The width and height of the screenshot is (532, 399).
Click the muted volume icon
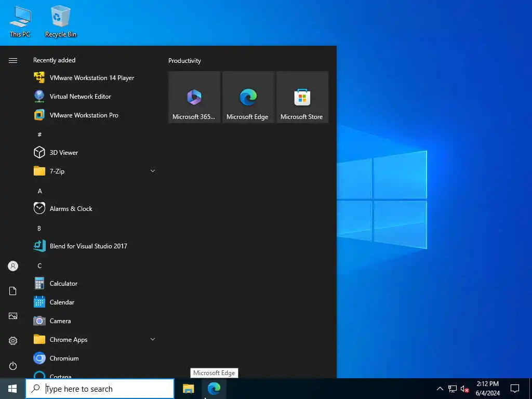pos(465,389)
